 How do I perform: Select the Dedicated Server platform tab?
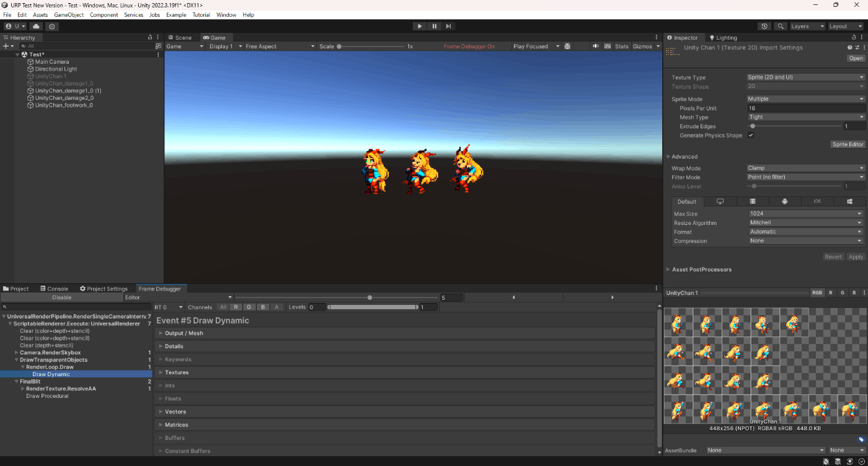(752, 201)
